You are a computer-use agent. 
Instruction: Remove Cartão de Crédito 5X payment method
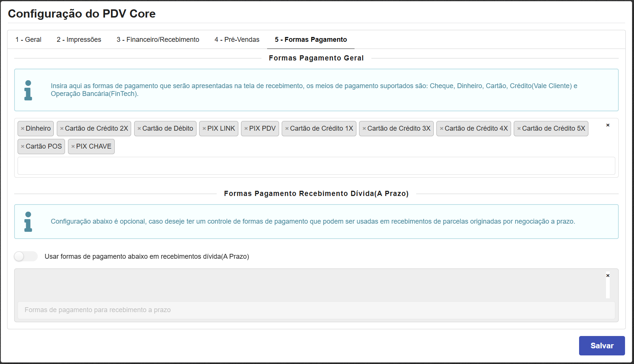point(518,128)
